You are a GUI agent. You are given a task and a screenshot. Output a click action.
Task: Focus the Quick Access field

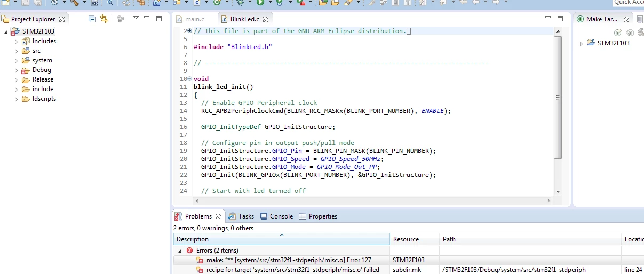click(x=627, y=3)
